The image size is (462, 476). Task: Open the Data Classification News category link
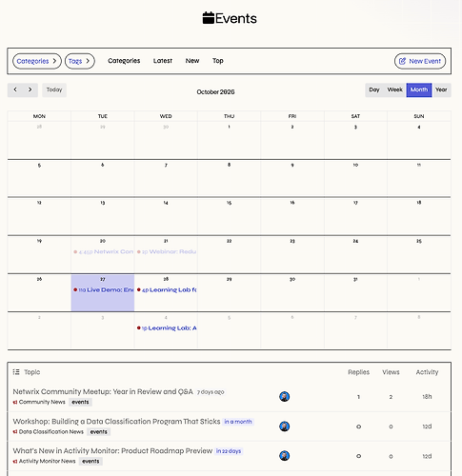[49, 431]
